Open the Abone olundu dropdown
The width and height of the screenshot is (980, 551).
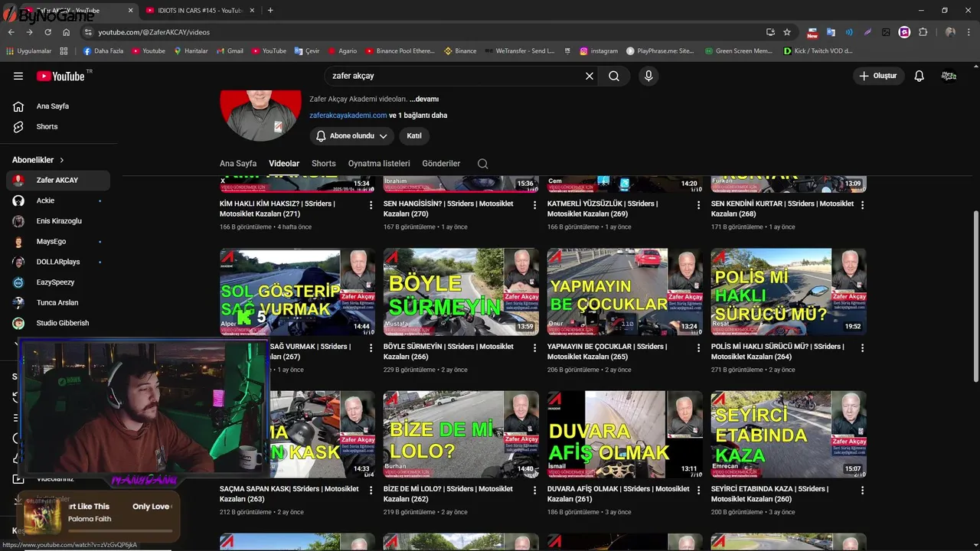coord(352,135)
